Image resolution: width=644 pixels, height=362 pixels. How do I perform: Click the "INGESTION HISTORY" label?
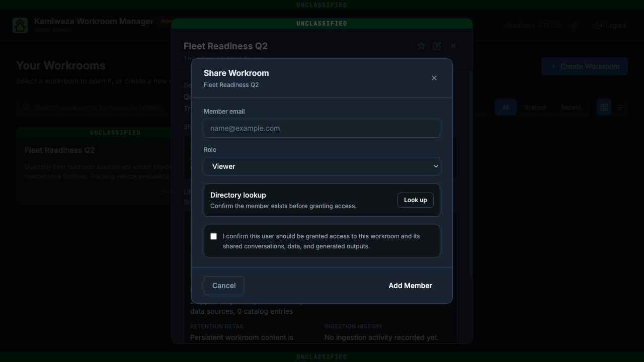[354, 326]
